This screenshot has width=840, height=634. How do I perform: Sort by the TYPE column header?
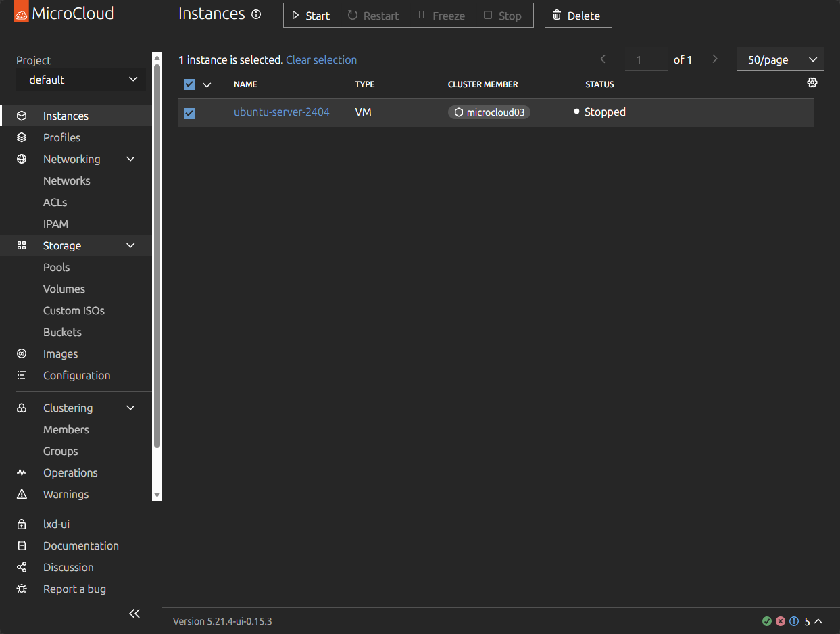365,84
